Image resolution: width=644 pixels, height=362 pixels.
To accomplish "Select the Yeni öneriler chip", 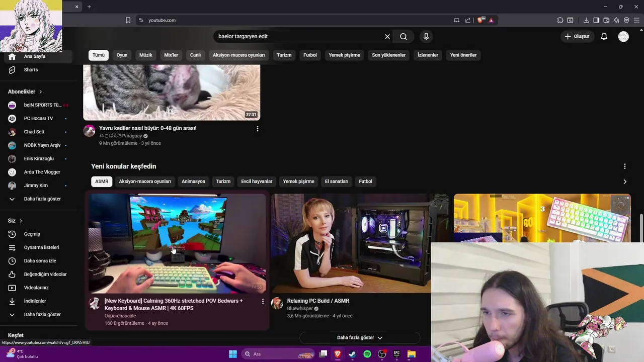I will pos(463,55).
